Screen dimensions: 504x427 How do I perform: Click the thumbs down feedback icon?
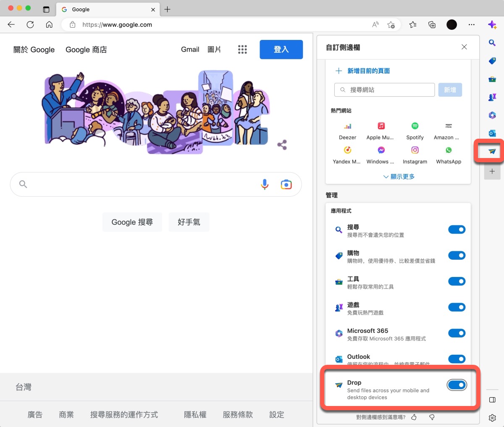[432, 417]
